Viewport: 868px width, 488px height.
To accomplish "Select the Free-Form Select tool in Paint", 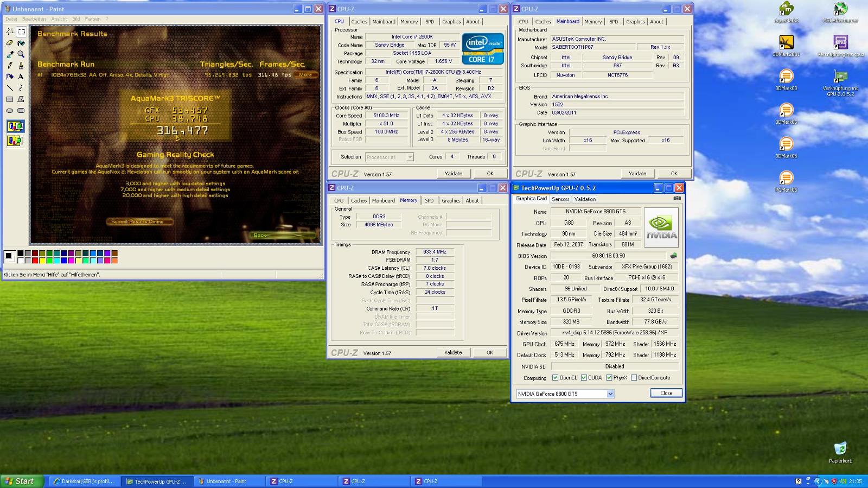I will [10, 31].
